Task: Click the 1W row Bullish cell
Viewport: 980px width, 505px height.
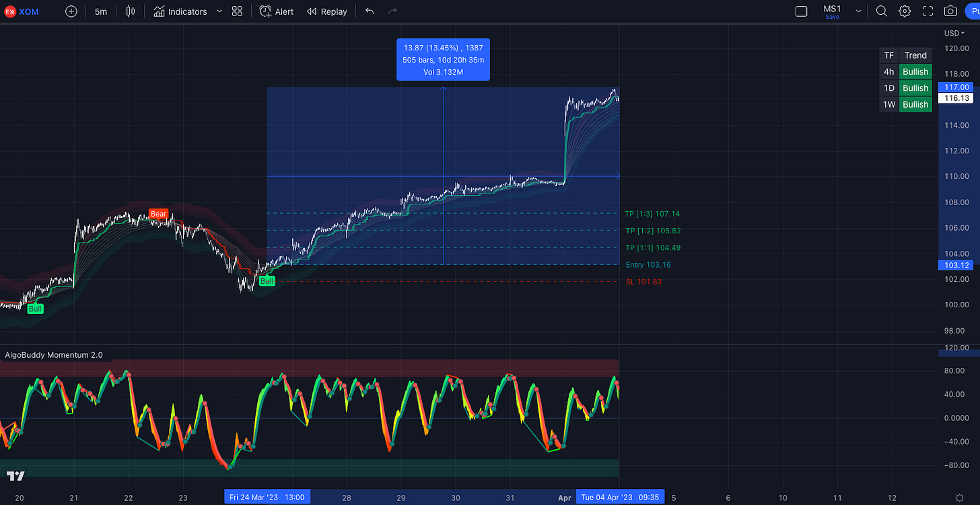Action: 915,104
